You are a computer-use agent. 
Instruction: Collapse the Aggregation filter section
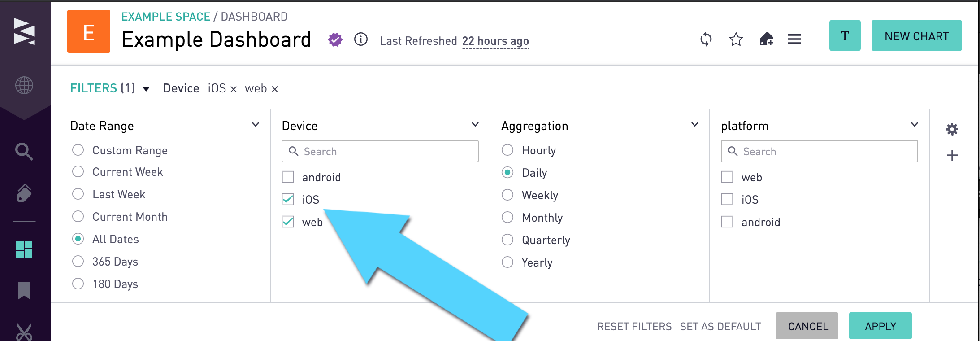click(x=694, y=124)
